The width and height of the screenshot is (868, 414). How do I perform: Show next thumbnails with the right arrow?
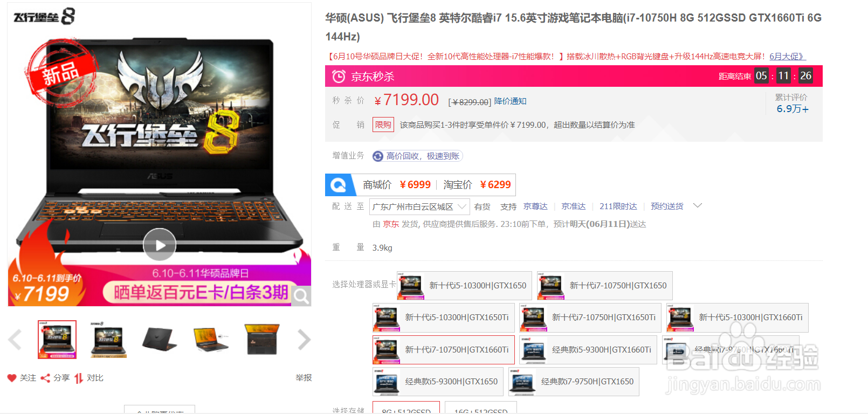tap(304, 340)
